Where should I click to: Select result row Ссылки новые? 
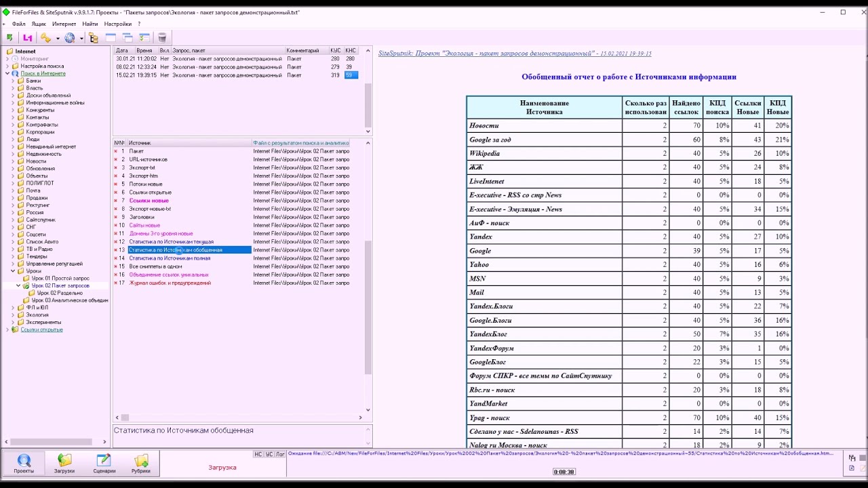[231, 201]
